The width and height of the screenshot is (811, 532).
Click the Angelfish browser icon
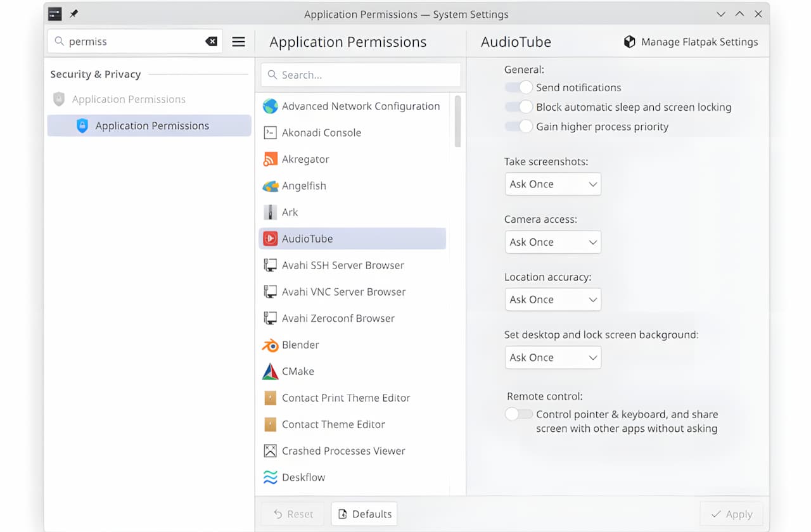coord(270,186)
